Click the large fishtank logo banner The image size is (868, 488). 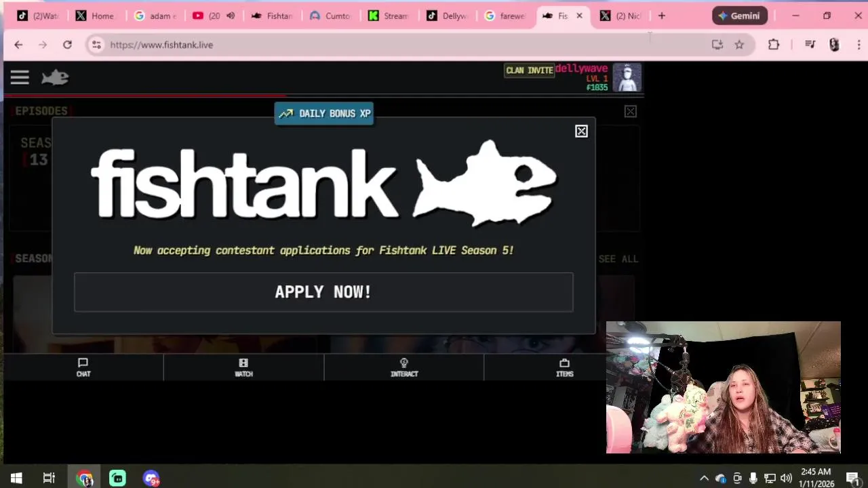[x=323, y=183]
